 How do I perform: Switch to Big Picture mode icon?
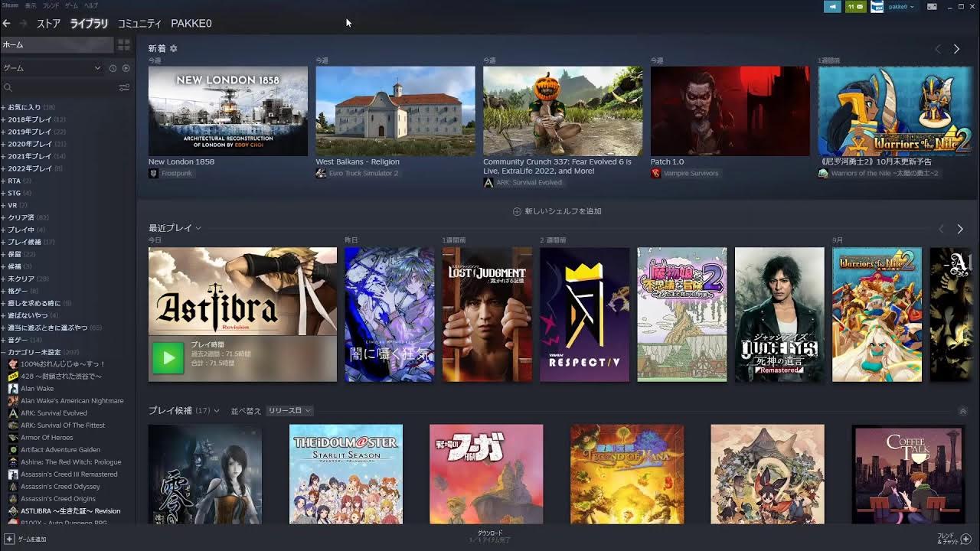click(x=932, y=7)
